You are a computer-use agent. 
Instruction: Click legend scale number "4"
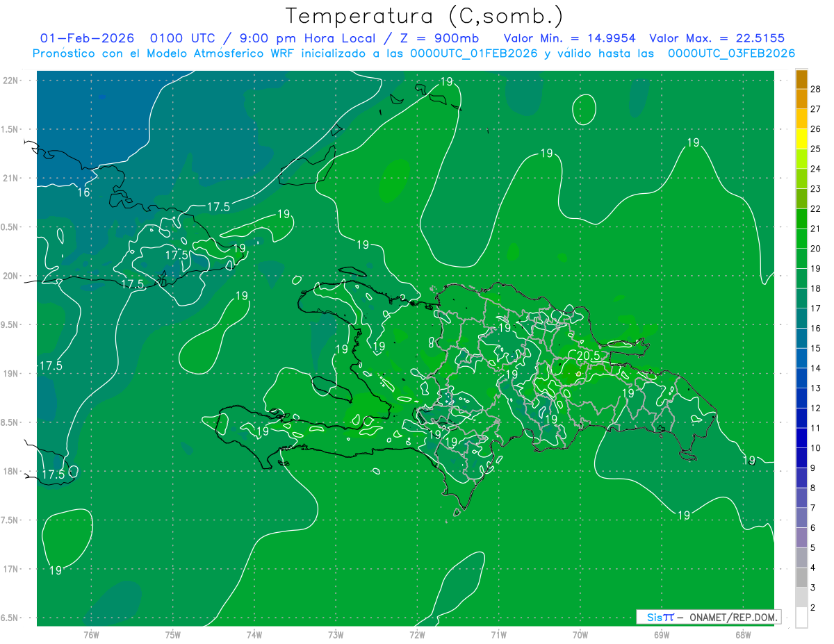click(x=814, y=568)
